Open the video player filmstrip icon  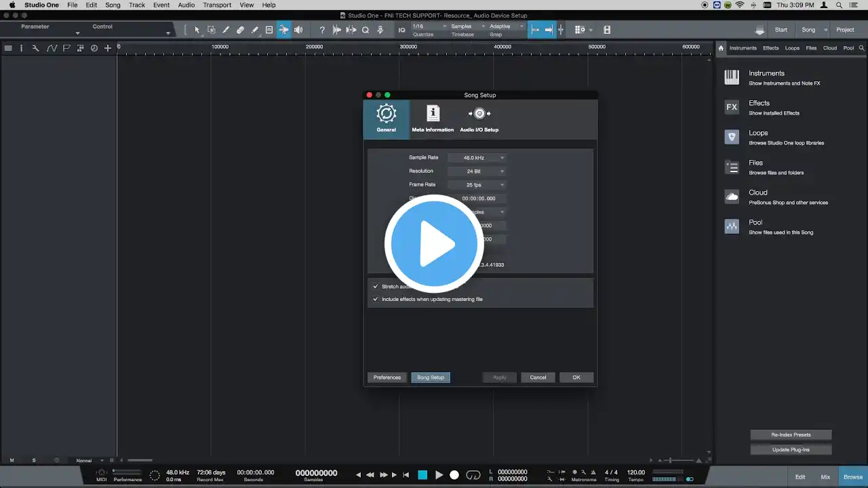coord(607,30)
